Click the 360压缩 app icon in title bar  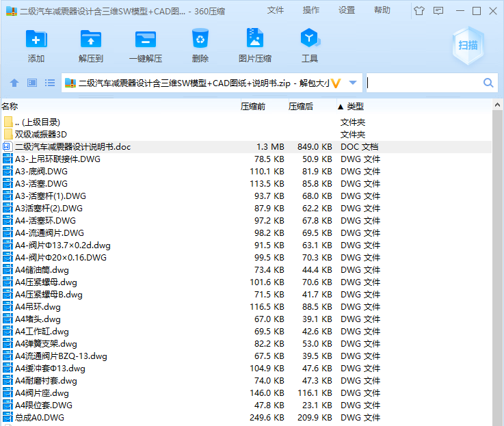(x=11, y=11)
